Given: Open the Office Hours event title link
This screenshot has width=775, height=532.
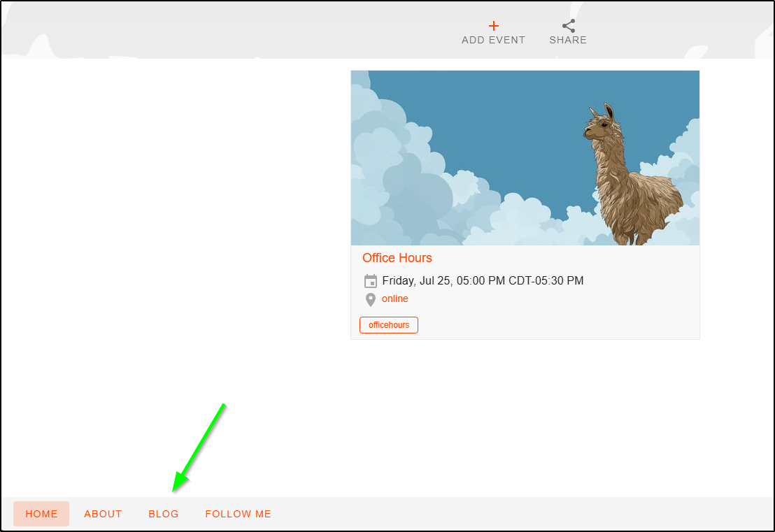Looking at the screenshot, I should [x=397, y=258].
